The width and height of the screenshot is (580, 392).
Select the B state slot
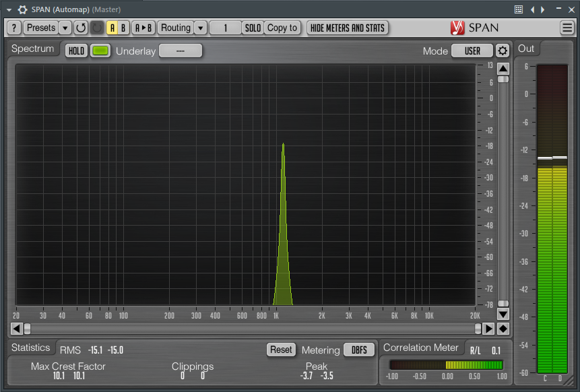(123, 28)
